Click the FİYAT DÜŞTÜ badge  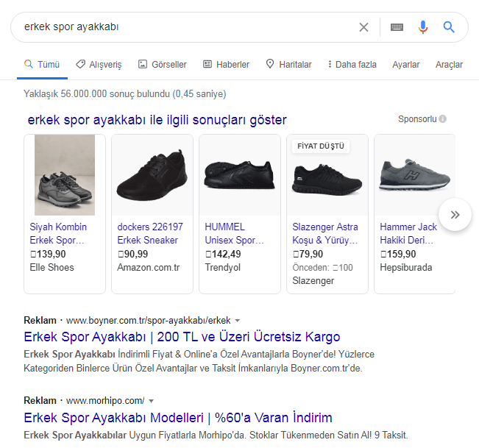coord(321,146)
